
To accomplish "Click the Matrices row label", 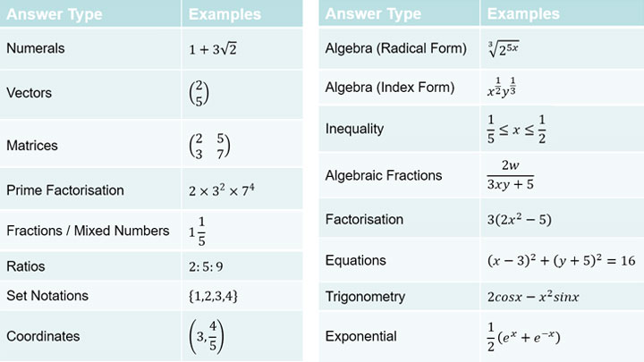I will click(x=32, y=145).
